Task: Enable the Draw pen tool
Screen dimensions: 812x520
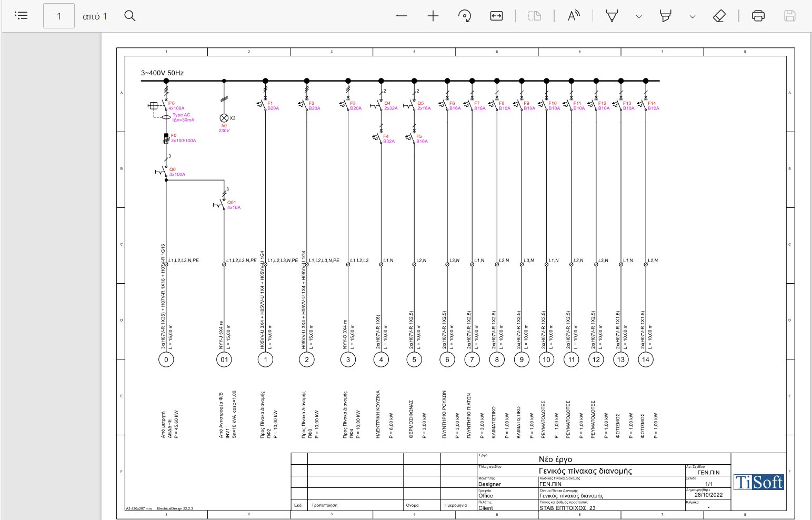Action: (611, 16)
